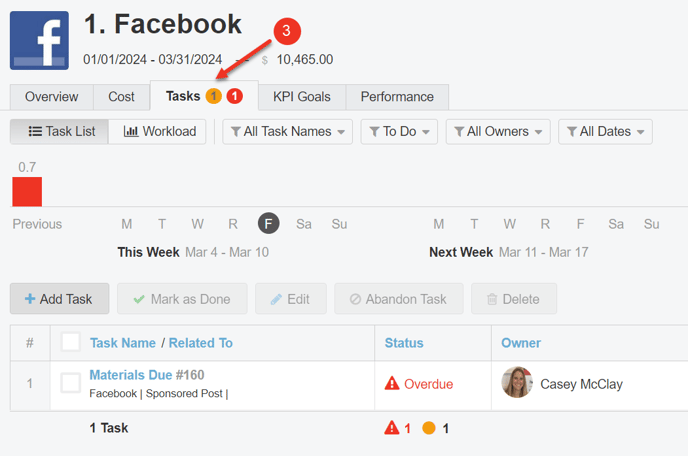Click the Edit task button
The width and height of the screenshot is (688, 456).
(291, 299)
